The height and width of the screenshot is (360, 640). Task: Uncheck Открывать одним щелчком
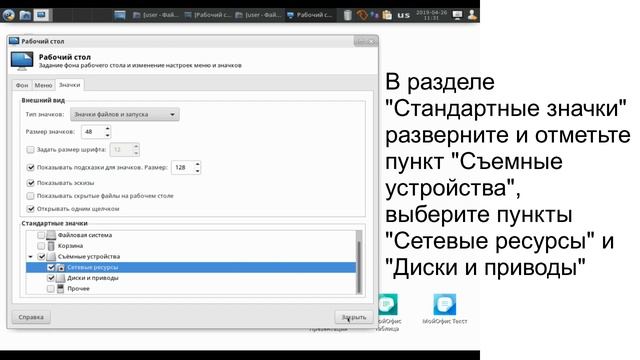click(30, 209)
